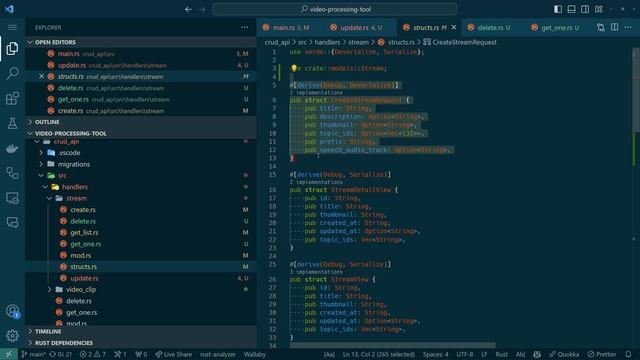Close the structs.rs tab
Viewport: 640px width, 360px height.
click(454, 27)
